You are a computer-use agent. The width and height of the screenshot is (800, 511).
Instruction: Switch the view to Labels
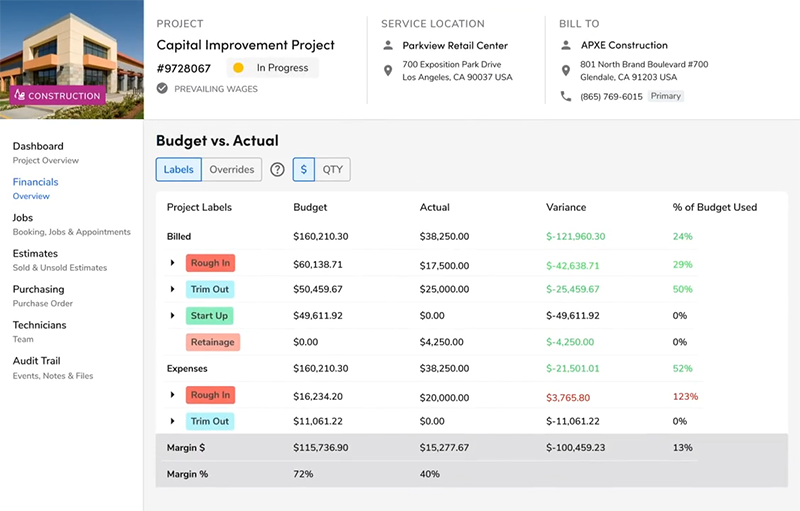pos(178,170)
